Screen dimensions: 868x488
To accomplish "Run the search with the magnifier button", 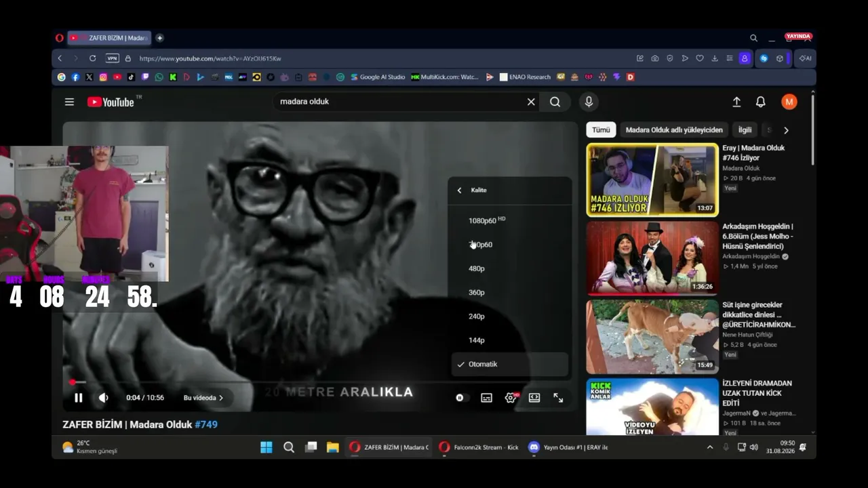I will tap(555, 102).
